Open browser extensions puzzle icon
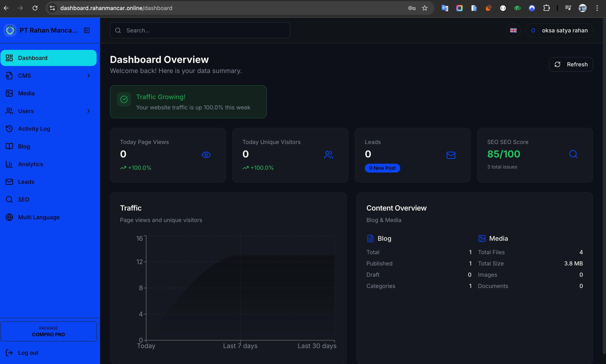 [x=546, y=8]
